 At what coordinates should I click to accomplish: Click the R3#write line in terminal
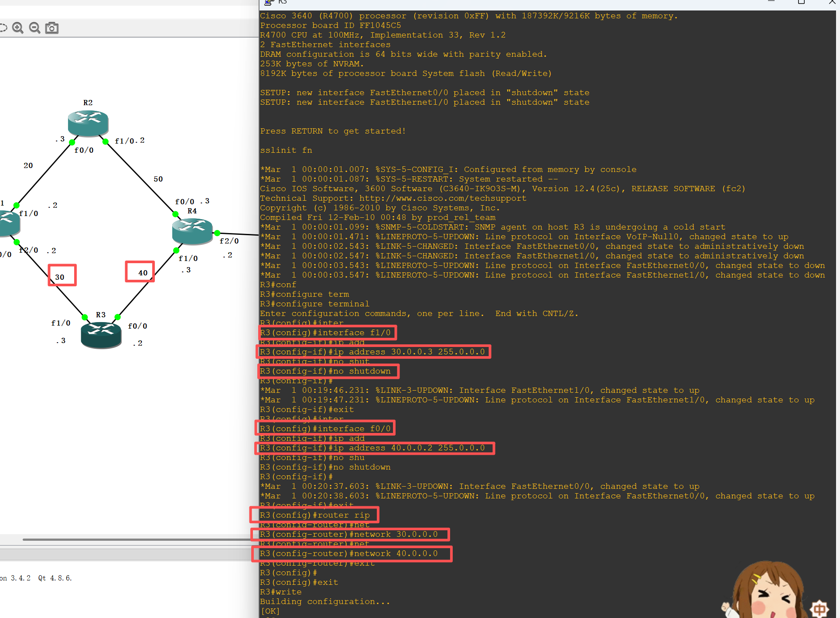point(281,592)
